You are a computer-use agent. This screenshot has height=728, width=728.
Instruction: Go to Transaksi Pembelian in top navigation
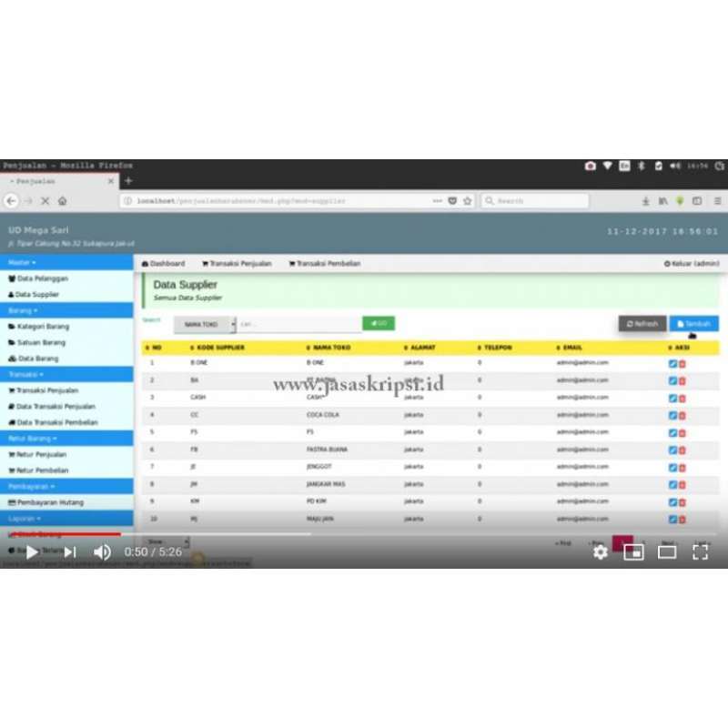click(x=325, y=264)
